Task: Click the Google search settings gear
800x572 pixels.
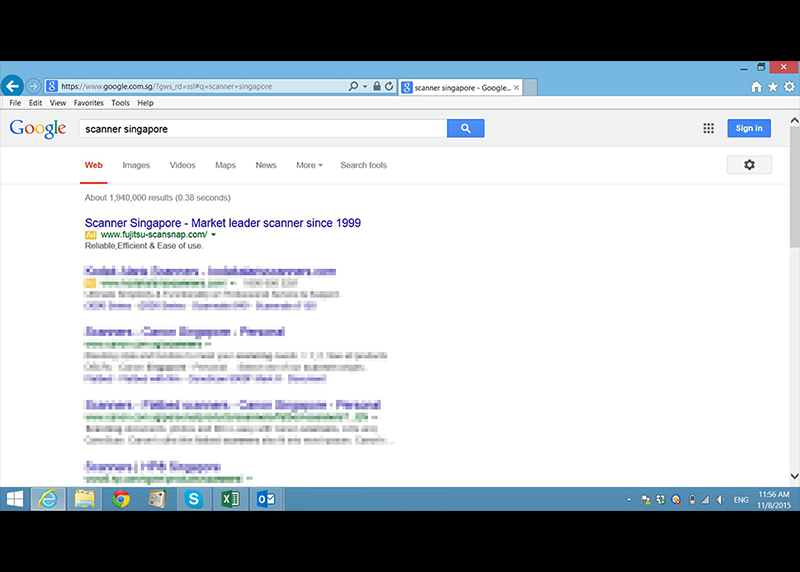Action: pos(749,165)
